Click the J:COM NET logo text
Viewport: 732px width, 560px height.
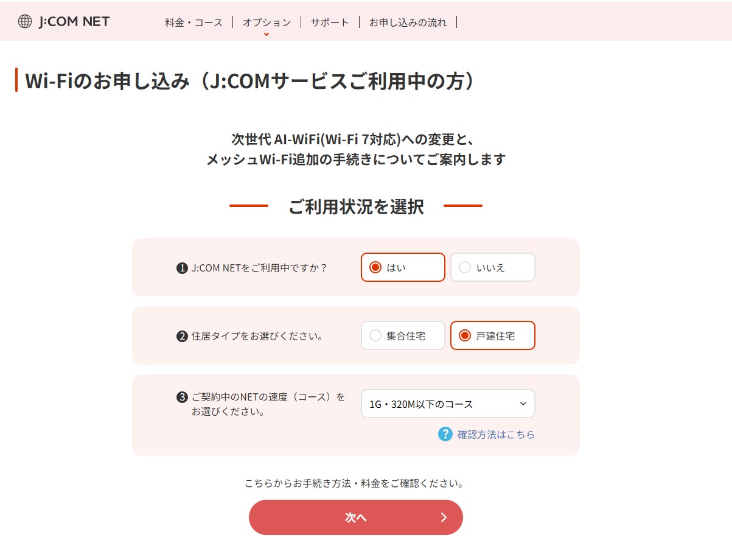coord(74,22)
